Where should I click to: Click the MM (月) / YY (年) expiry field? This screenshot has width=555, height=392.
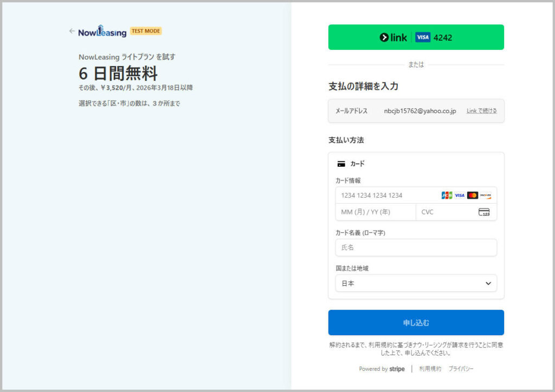[375, 212]
